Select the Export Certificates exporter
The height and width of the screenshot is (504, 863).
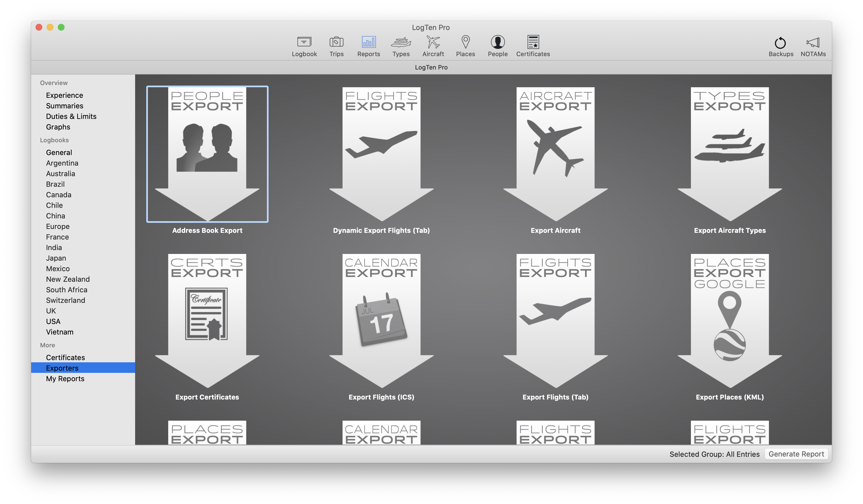pos(207,321)
